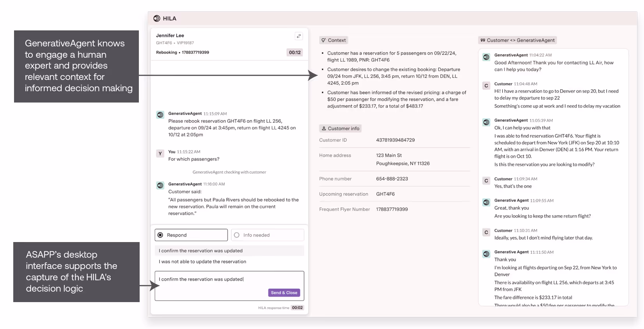Click 'GenerativeAgent checking with customer' status note
This screenshot has width=644, height=329.
(x=229, y=172)
